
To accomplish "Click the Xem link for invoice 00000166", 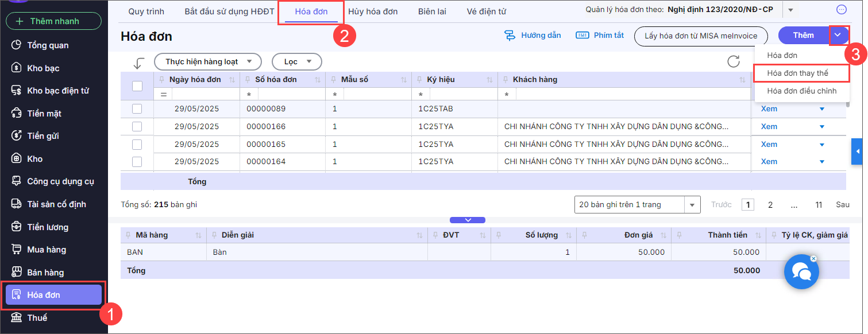I will (769, 126).
